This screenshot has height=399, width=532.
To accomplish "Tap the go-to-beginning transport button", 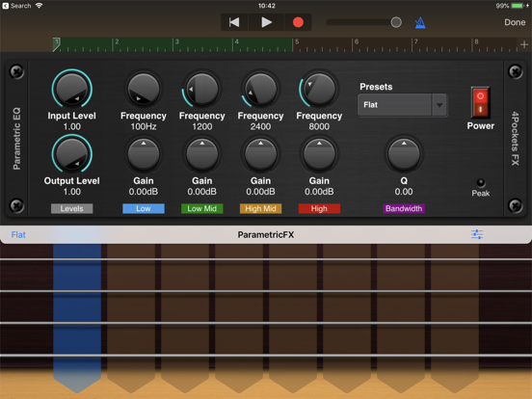I will coord(234,22).
